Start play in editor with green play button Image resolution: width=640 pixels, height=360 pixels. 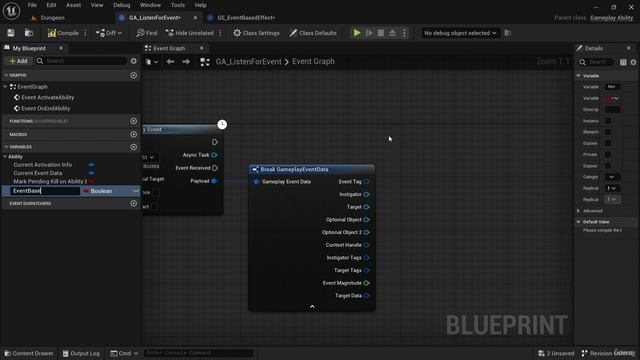pyautogui.click(x=357, y=33)
